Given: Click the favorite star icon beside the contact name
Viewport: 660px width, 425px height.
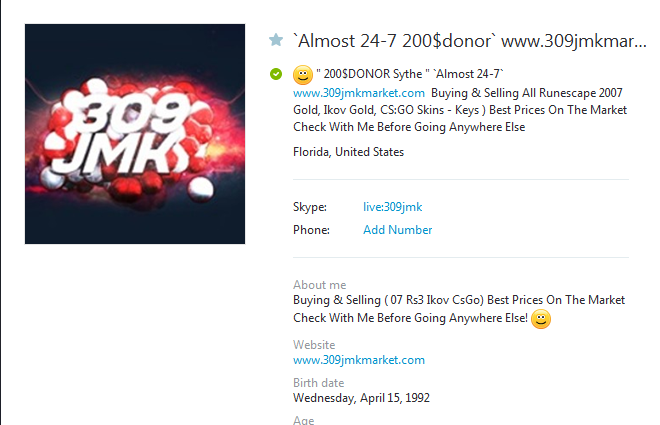Looking at the screenshot, I should tap(276, 40).
